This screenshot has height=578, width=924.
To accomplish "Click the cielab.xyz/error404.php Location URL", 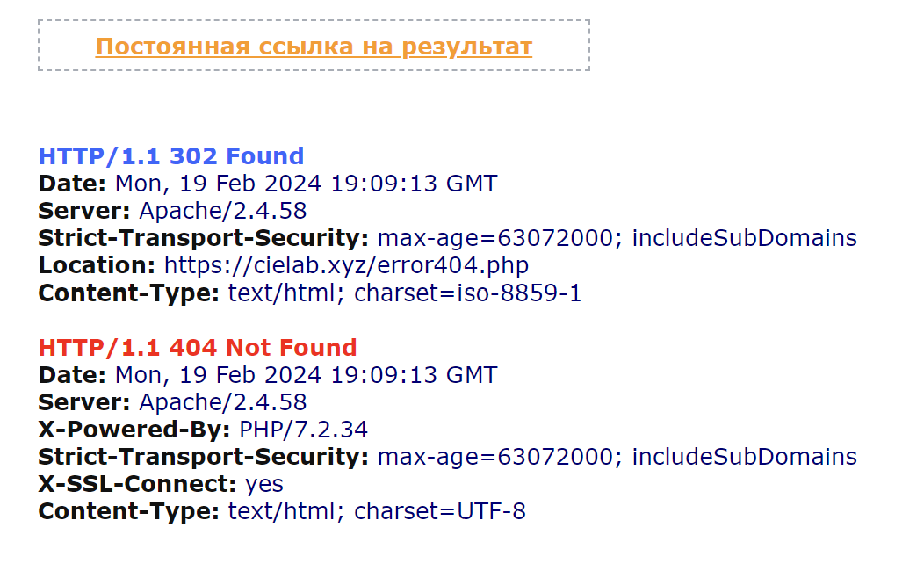I will point(346,265).
